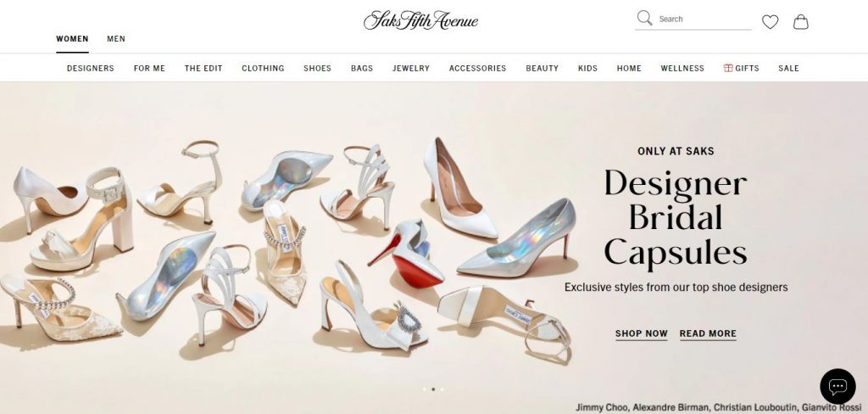Screen dimensions: 868x414
Task: Click the Saks Fifth Avenue logo
Action: [x=420, y=20]
